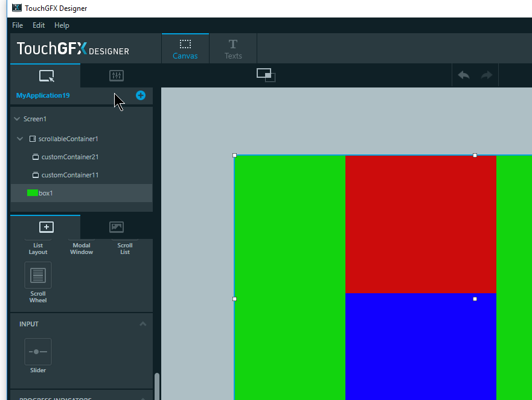
Task: Click the redo arrow
Action: click(x=487, y=75)
